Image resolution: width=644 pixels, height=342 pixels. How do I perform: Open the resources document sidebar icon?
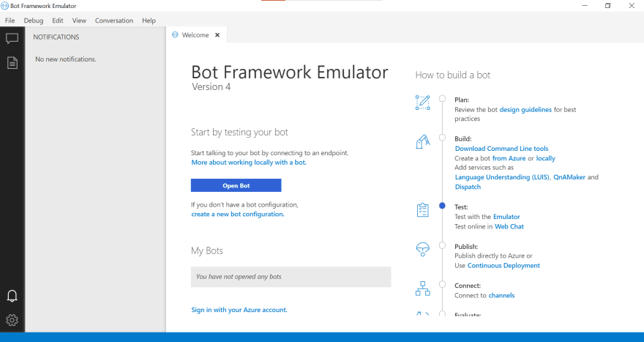click(12, 63)
